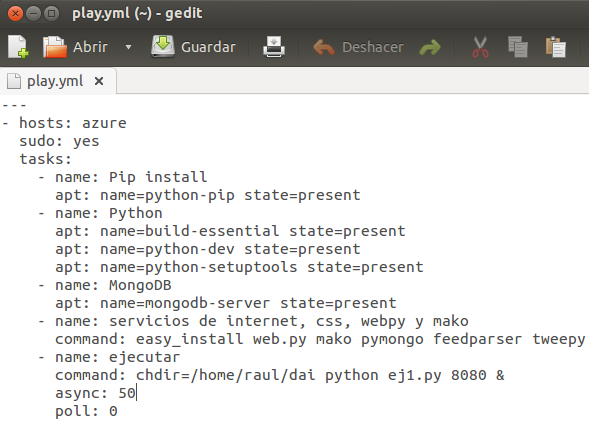Close the play.yml tab with its x

[x=99, y=81]
